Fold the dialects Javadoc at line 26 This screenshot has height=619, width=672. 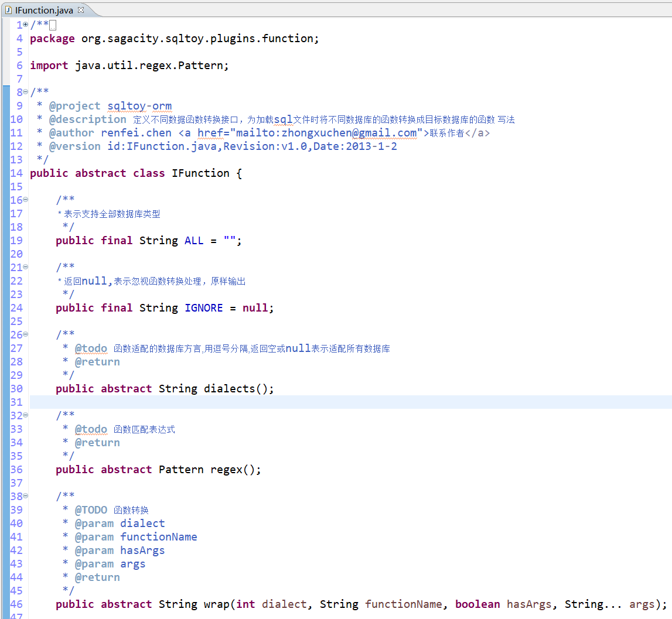click(x=26, y=334)
